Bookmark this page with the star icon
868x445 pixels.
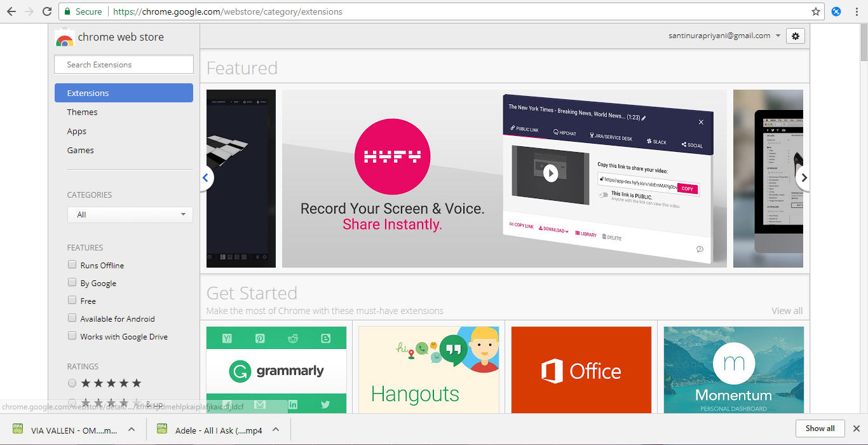tap(816, 11)
